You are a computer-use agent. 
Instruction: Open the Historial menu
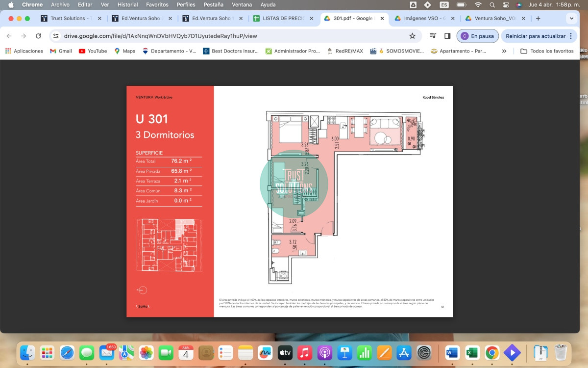click(x=127, y=4)
